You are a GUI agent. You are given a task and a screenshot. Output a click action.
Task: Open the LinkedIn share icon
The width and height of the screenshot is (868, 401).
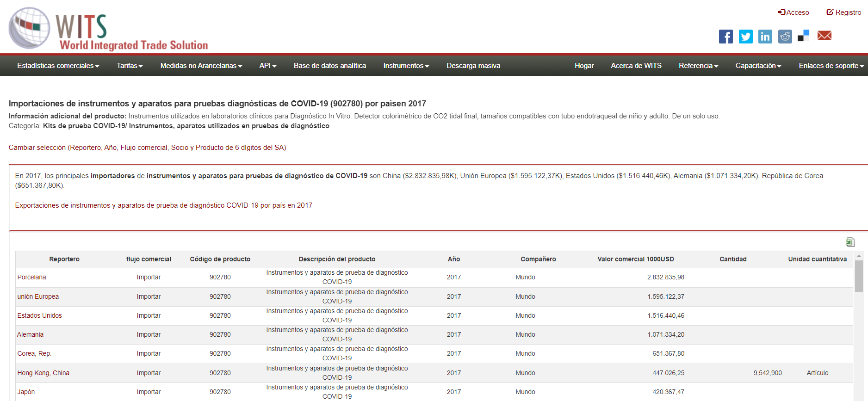tap(765, 37)
